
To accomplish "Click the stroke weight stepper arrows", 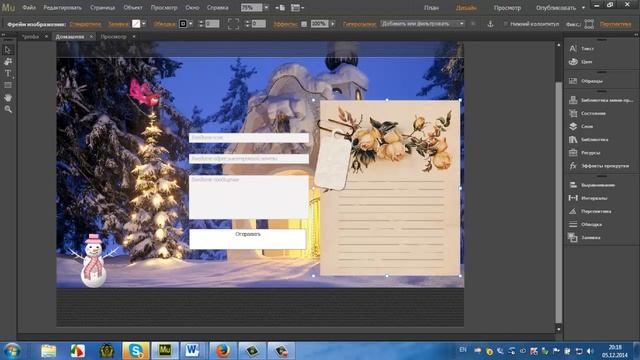I will [200, 24].
